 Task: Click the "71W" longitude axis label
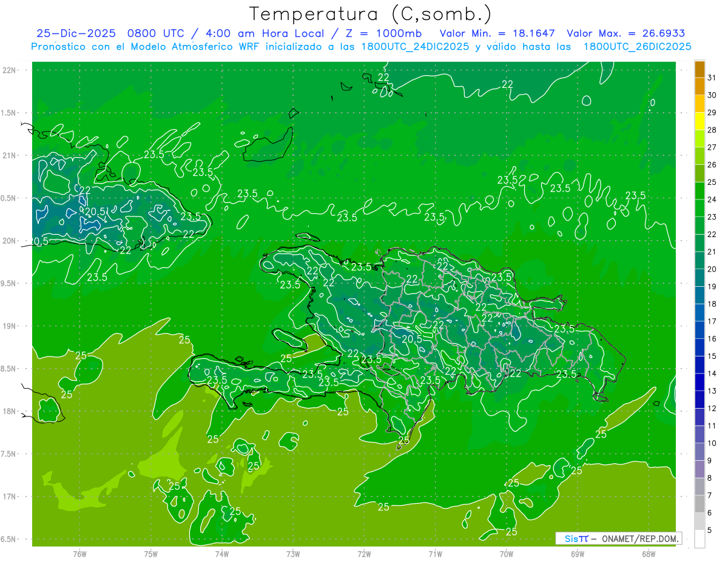[435, 554]
